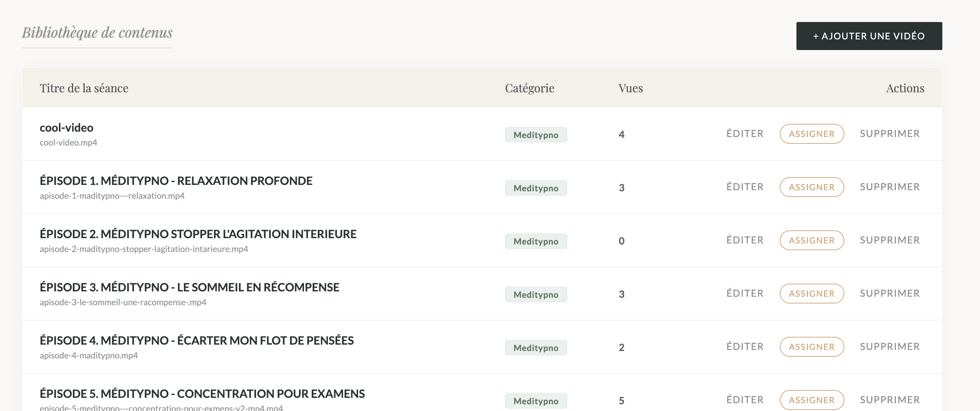Edit the cool-video entry
Viewport: 980px width, 411px height.
pos(745,134)
